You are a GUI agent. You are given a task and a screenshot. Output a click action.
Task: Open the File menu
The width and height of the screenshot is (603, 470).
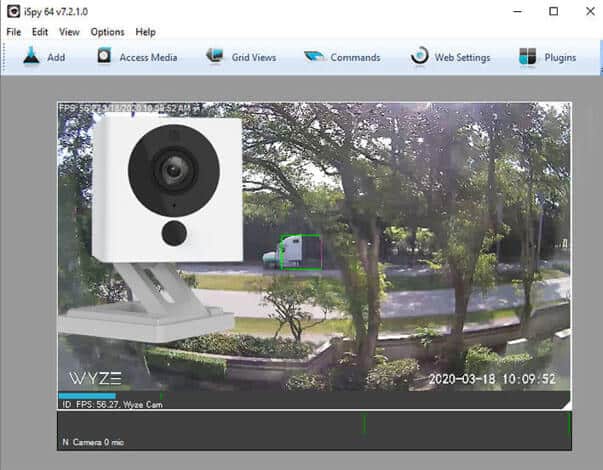tap(14, 32)
